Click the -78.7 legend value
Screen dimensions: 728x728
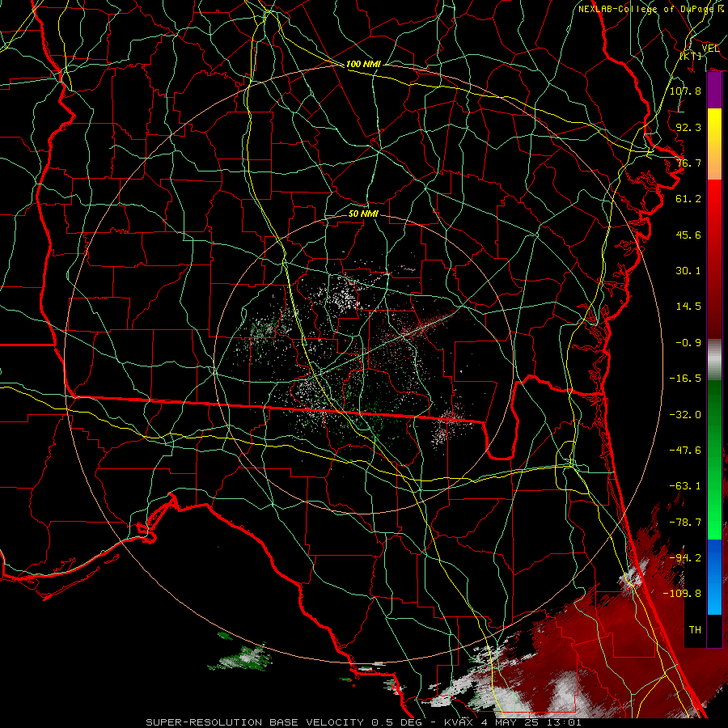click(685, 523)
